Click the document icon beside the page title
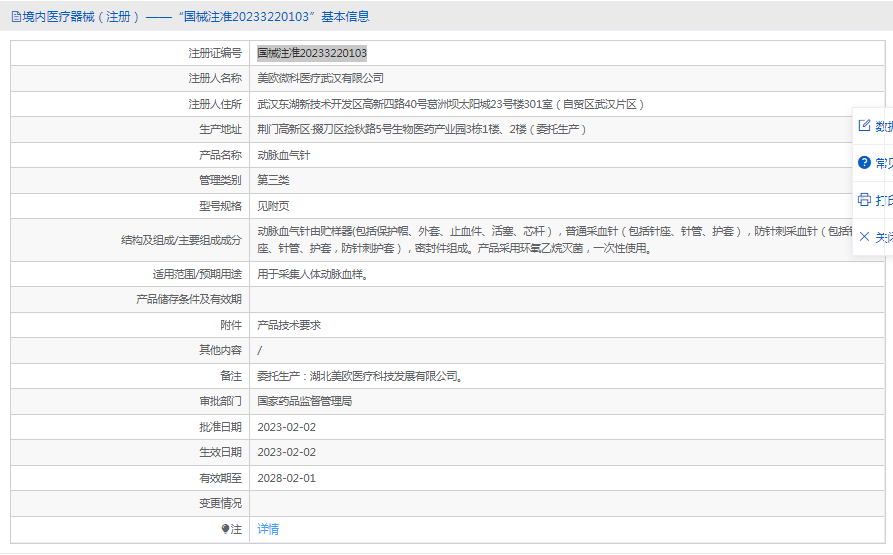The image size is (893, 555). 17,17
